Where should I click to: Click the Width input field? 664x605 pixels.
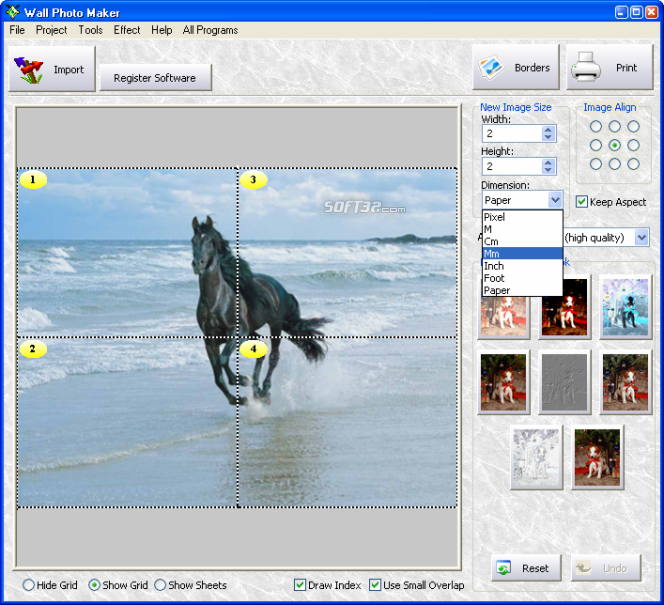[512, 133]
